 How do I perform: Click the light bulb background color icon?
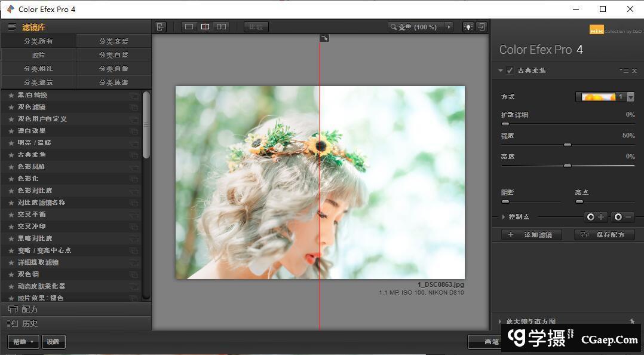[x=467, y=27]
